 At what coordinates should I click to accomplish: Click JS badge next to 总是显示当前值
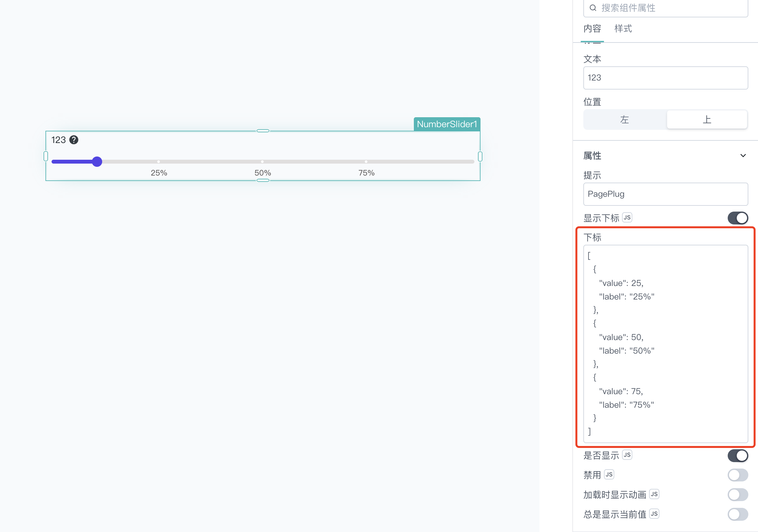click(x=654, y=514)
